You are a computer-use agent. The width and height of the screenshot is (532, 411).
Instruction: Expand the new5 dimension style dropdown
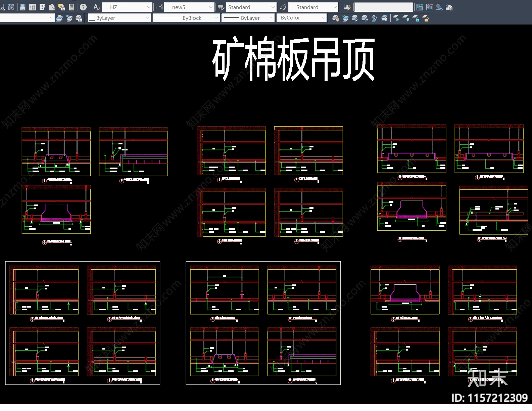click(x=210, y=7)
